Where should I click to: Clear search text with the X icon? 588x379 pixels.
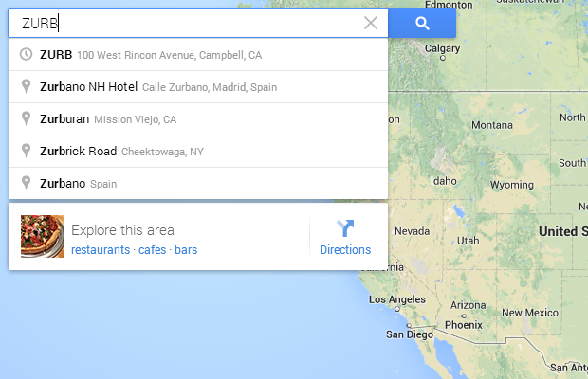point(371,24)
